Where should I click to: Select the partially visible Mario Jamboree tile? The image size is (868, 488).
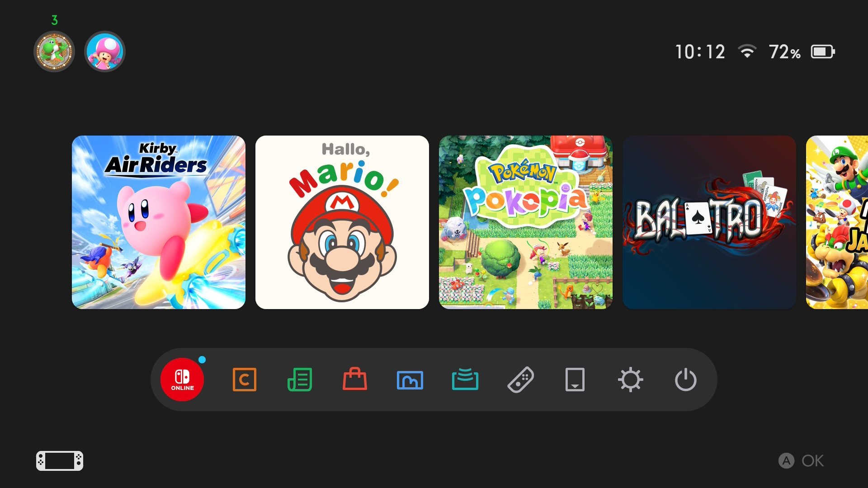click(x=837, y=222)
